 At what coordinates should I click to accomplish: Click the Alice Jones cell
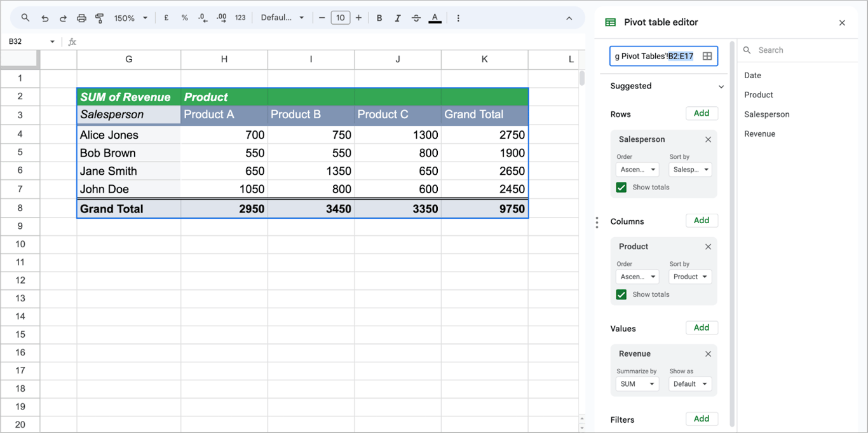pos(129,135)
